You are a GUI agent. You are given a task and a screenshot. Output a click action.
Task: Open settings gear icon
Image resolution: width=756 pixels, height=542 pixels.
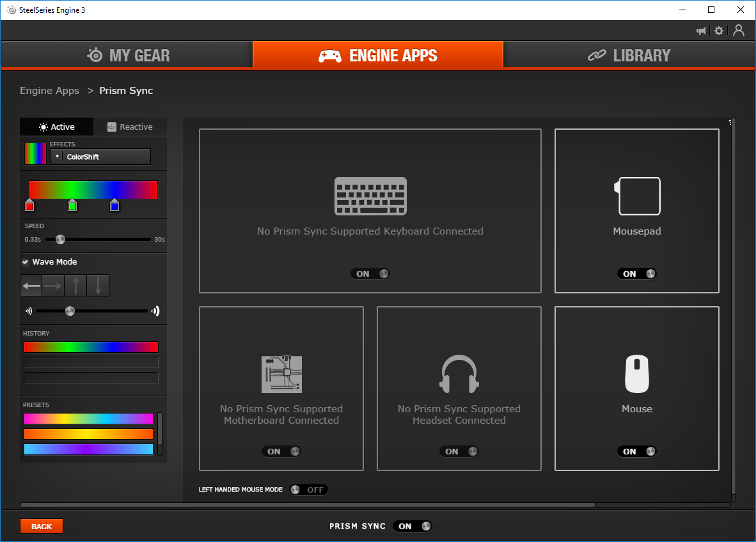pyautogui.click(x=719, y=31)
